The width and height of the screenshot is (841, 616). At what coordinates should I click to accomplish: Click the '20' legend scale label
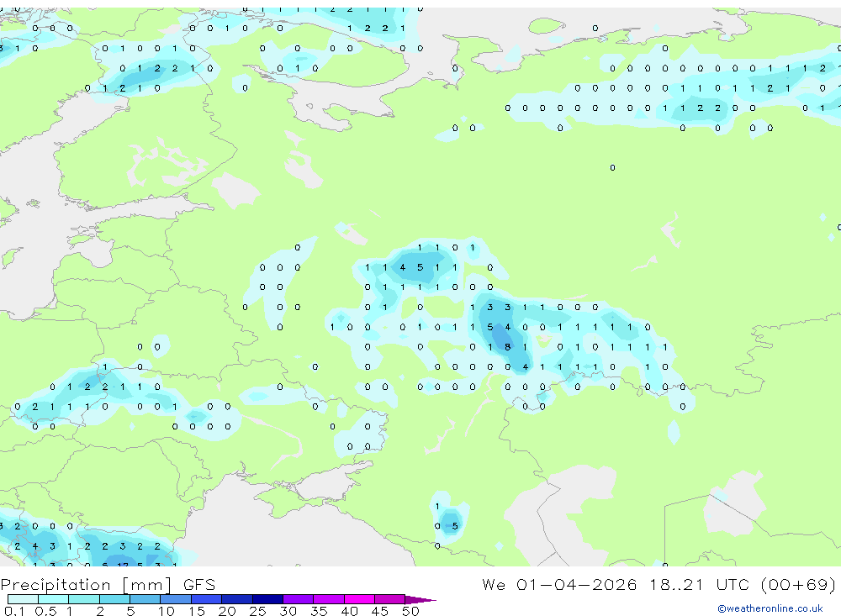pos(227,611)
